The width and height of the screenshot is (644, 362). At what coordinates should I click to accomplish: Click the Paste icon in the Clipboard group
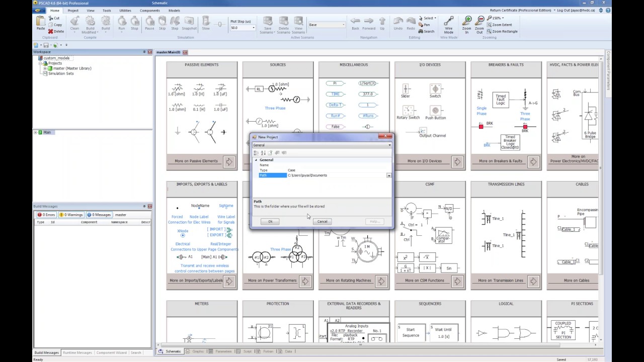pos(41,21)
